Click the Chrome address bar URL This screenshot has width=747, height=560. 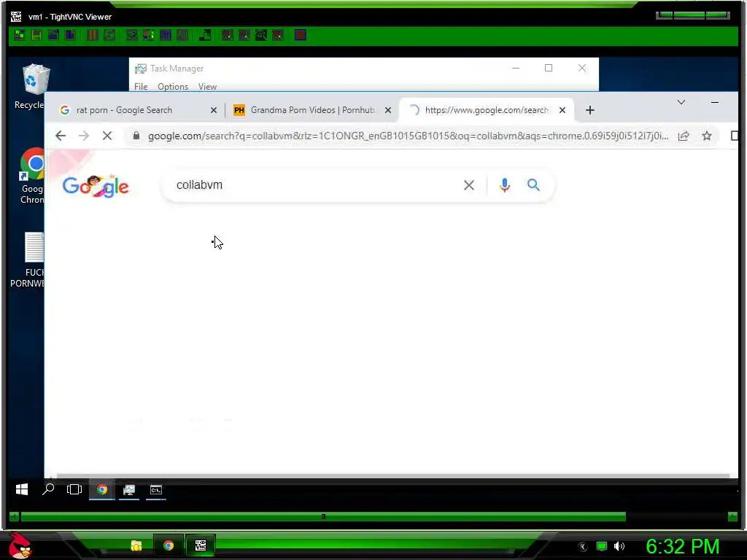[x=408, y=136]
